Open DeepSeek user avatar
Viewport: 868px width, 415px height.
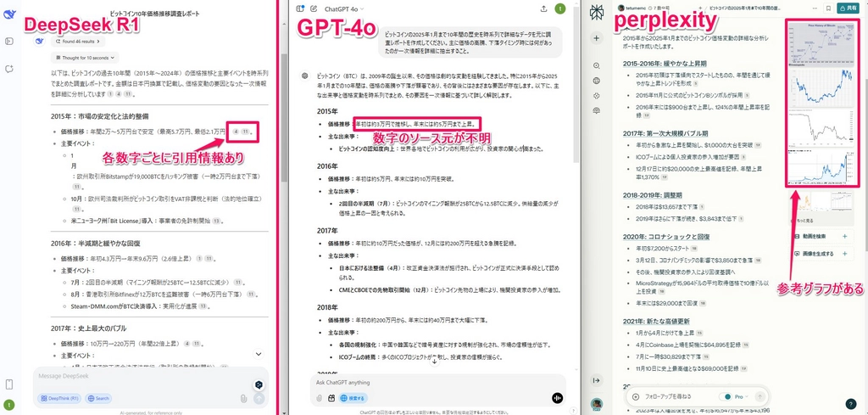8,405
